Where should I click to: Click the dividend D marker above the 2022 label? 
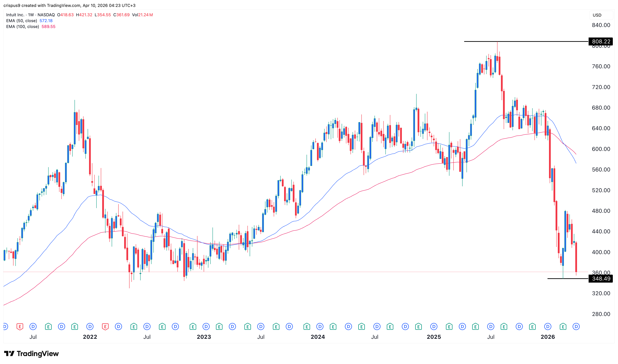90,326
